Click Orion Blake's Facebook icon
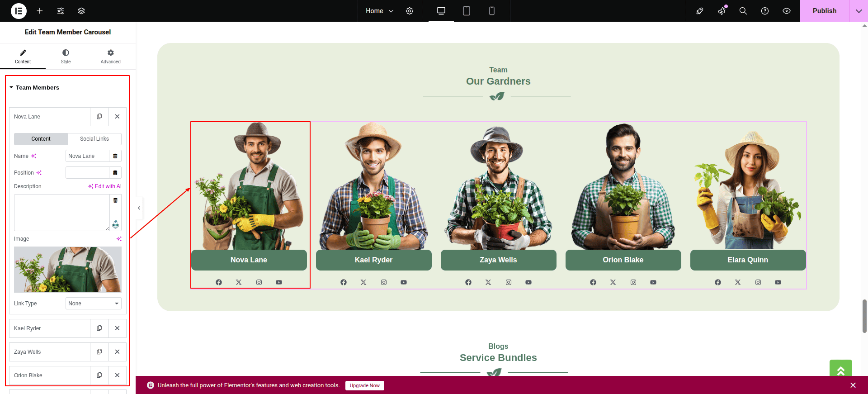Screen dimensions: 868x394 click(593, 282)
